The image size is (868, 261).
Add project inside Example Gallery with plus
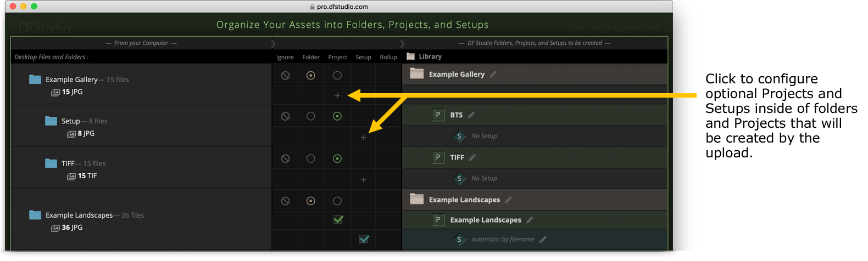(x=337, y=95)
